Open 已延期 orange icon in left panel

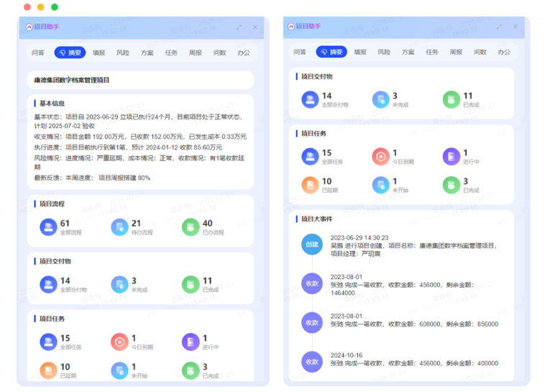click(48, 371)
